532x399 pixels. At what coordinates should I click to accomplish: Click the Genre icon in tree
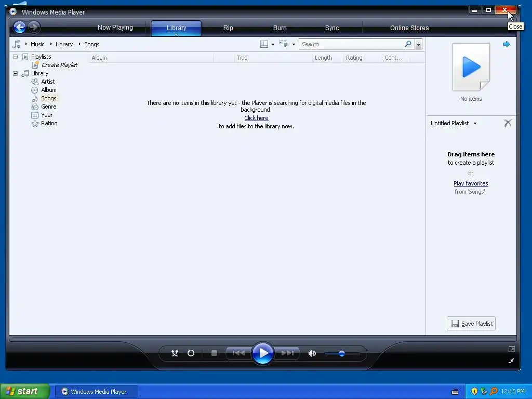click(35, 107)
